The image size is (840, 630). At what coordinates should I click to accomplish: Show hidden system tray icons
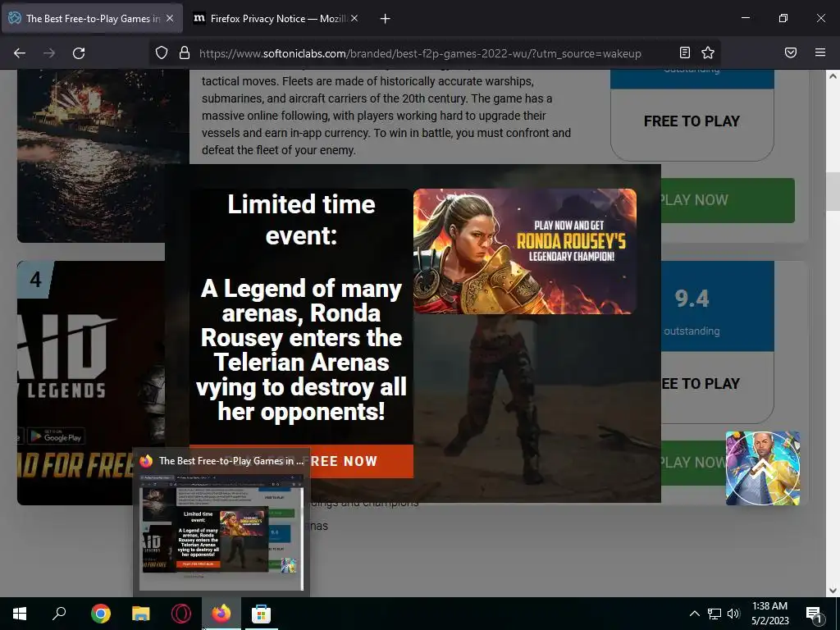(694, 614)
